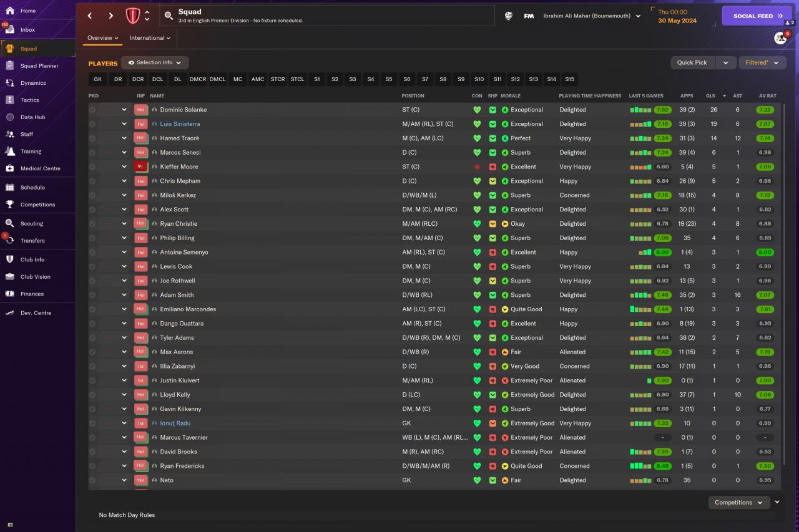Open Dev. Centre in the sidebar
799x532 pixels.
click(x=37, y=312)
